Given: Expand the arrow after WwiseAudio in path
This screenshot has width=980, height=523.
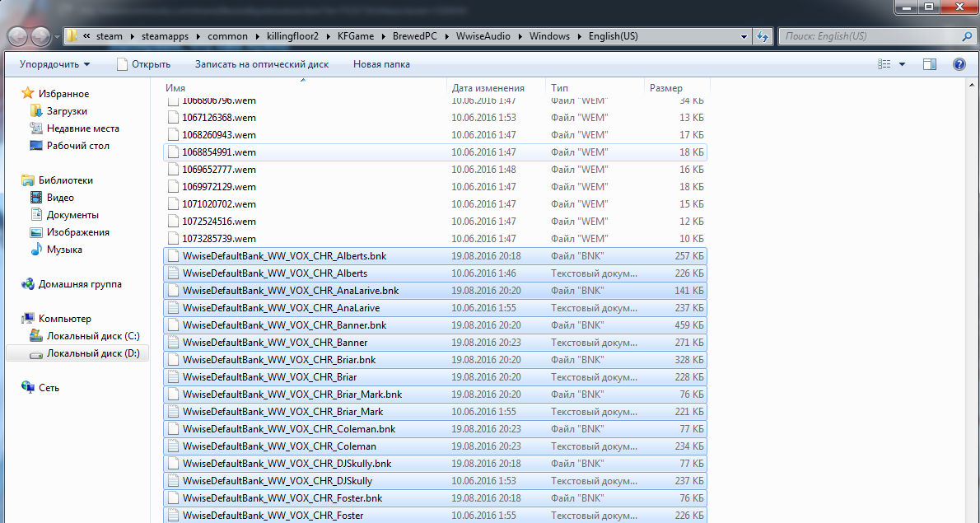Looking at the screenshot, I should (x=520, y=36).
